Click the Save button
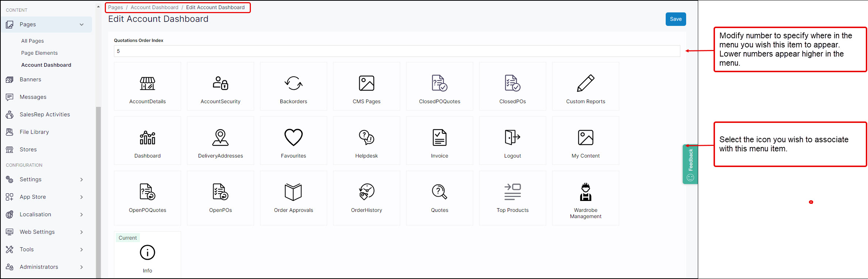Screen dimensions: 868x279 (x=675, y=19)
